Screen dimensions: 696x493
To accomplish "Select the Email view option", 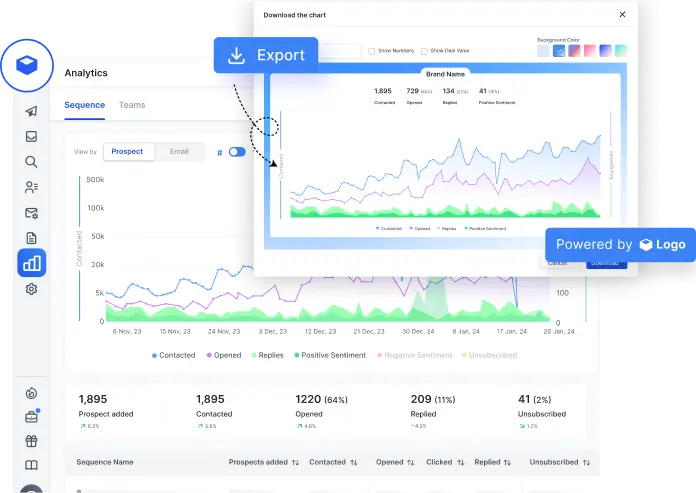I will point(179,152).
